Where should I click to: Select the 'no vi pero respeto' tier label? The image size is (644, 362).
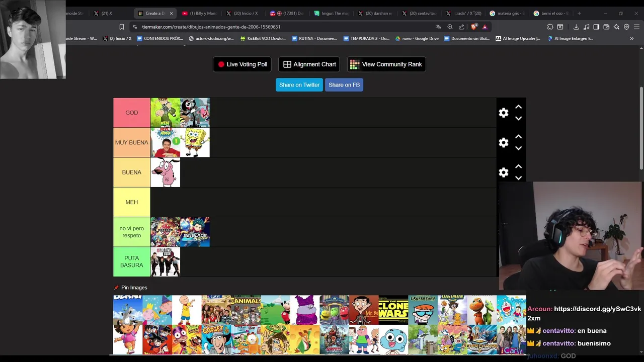click(x=132, y=232)
